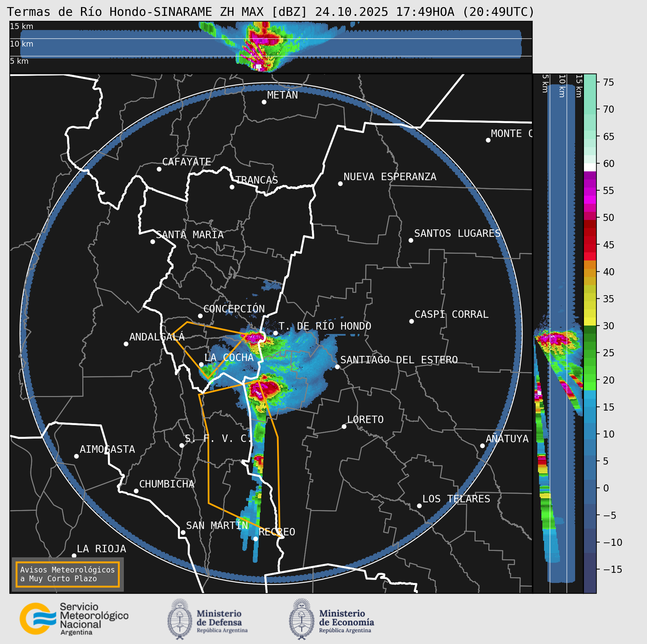This screenshot has width=647, height=644.
Task: Click the LA RIOJA city marker dot
Action: [x=74, y=556]
